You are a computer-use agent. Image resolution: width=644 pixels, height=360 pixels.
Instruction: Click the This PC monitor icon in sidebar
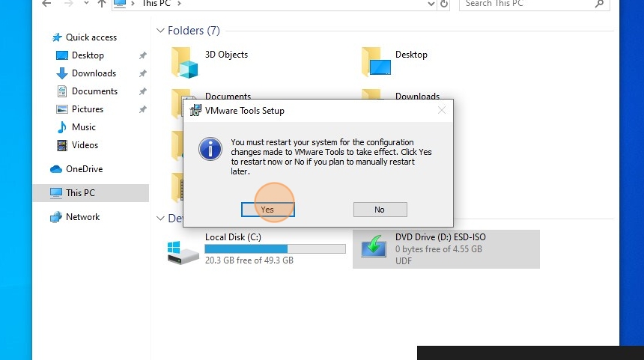[x=56, y=193]
